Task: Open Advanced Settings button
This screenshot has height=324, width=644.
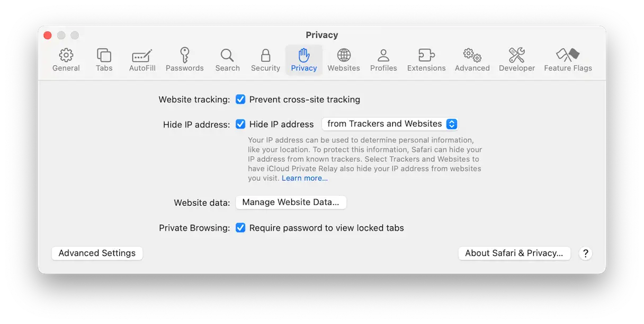Action: pos(97,253)
